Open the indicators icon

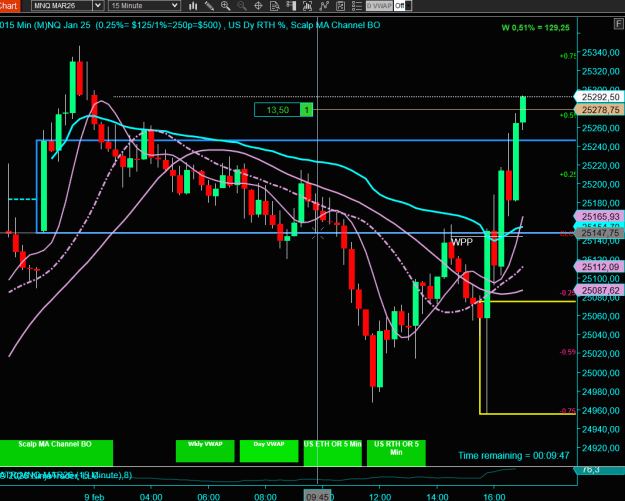pos(324,6)
